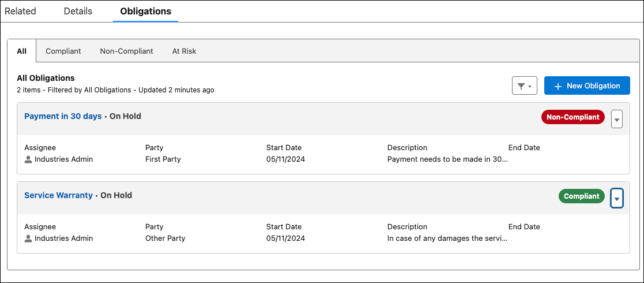The height and width of the screenshot is (283, 644).
Task: Filter by the Compliant sub-tab
Action: pos(63,51)
